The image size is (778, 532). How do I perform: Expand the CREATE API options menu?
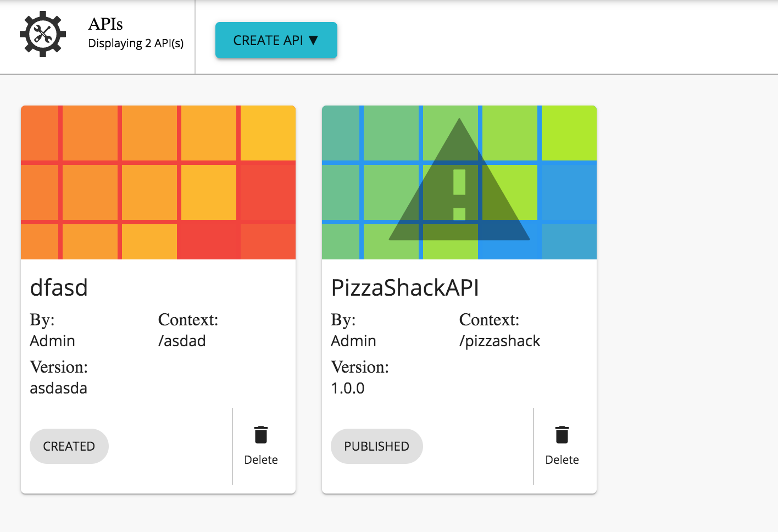[x=276, y=40]
